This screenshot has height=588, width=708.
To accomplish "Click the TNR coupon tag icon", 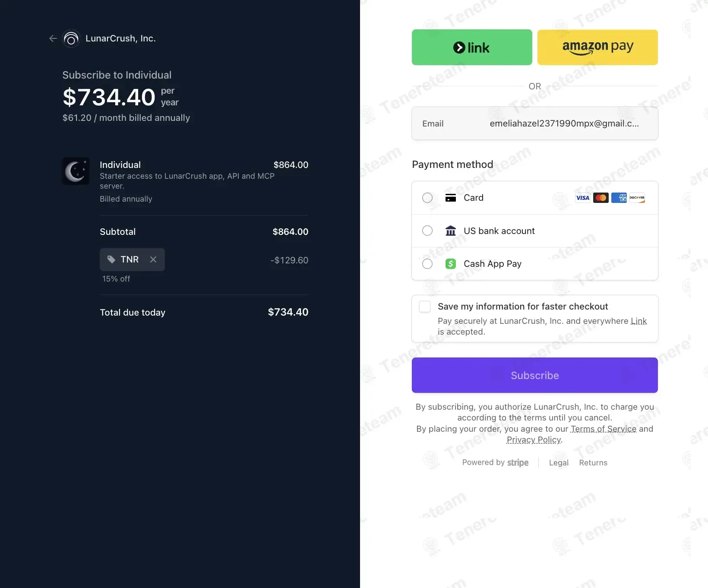I will point(111,259).
